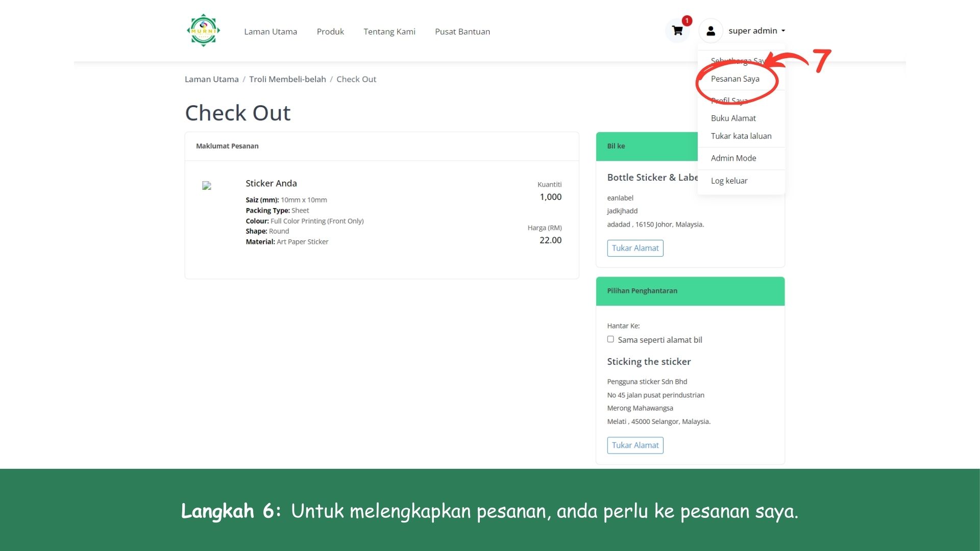This screenshot has width=980, height=551.
Task: Switch to Admin Mode
Action: pos(733,158)
